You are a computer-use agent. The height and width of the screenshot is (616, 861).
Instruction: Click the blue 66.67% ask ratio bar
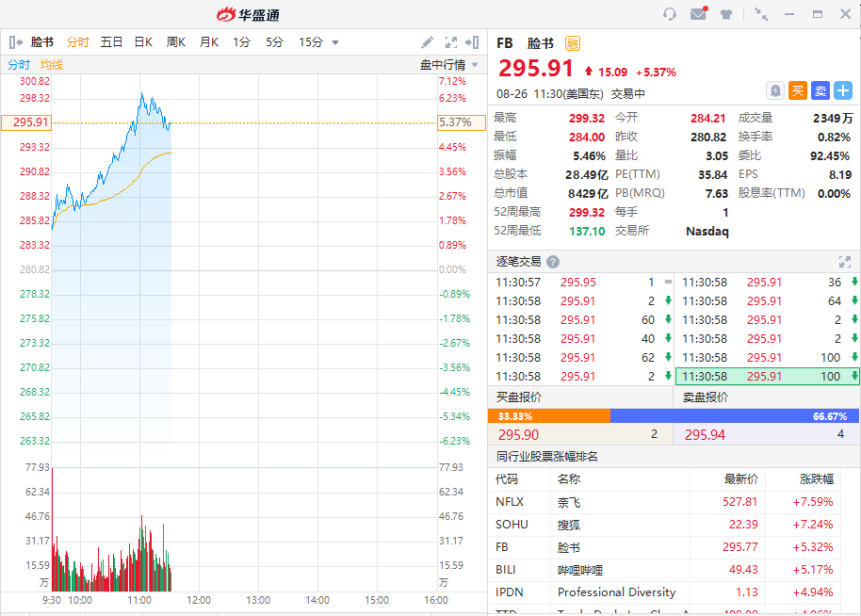735,416
